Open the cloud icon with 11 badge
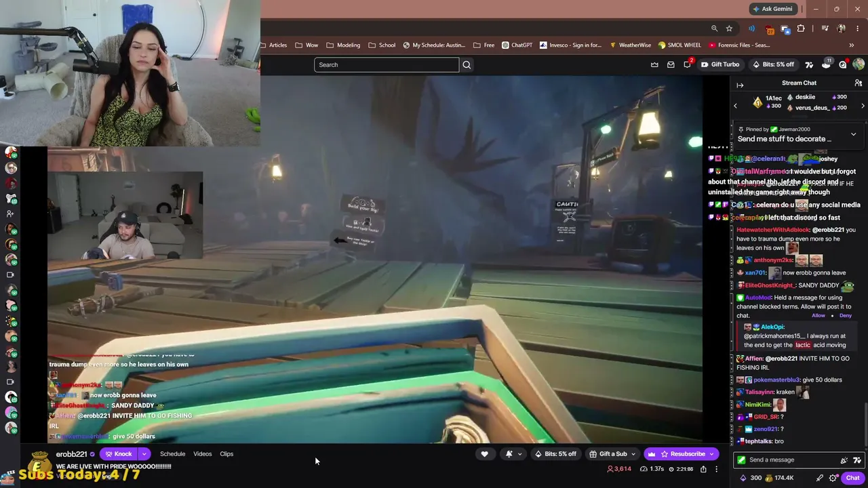The height and width of the screenshot is (488, 868). [x=826, y=64]
